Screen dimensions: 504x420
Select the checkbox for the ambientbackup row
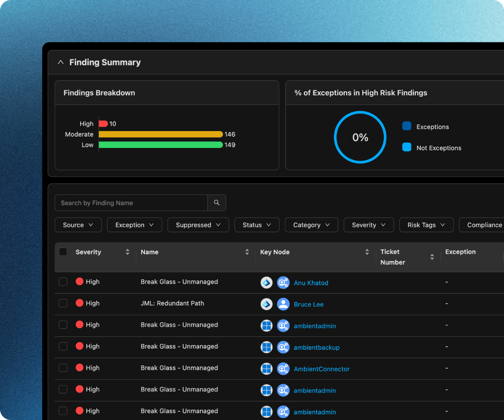63,347
